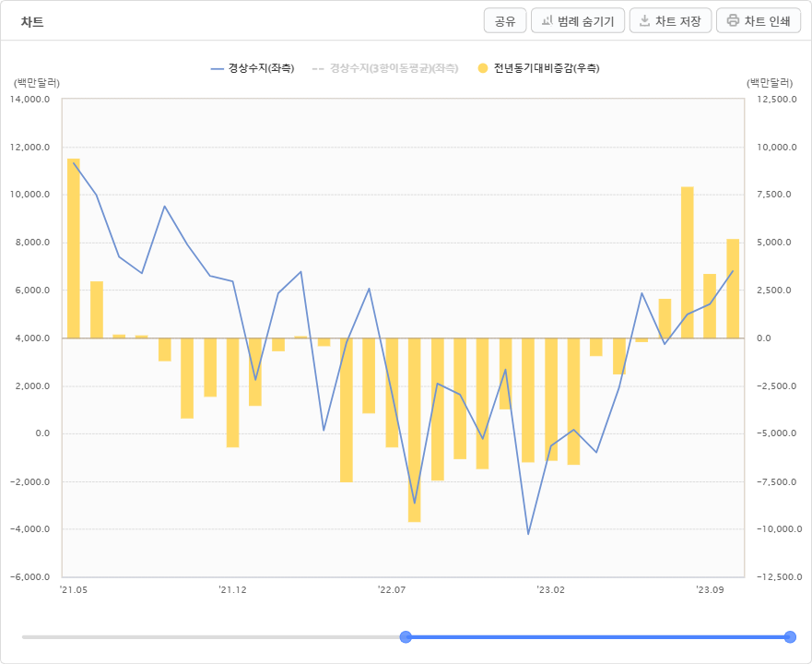Toggle the 전년동기대비증감(우측) legend series

coord(538,68)
